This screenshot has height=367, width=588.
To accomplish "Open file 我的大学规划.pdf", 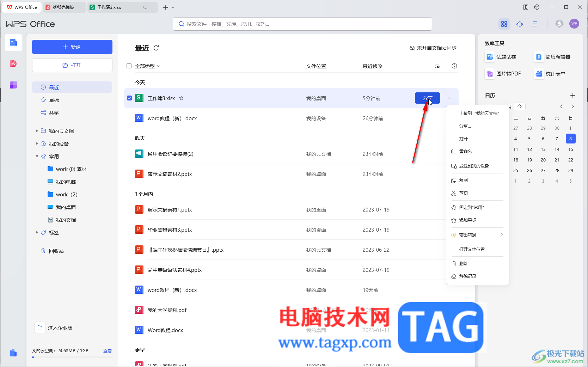I will (167, 310).
